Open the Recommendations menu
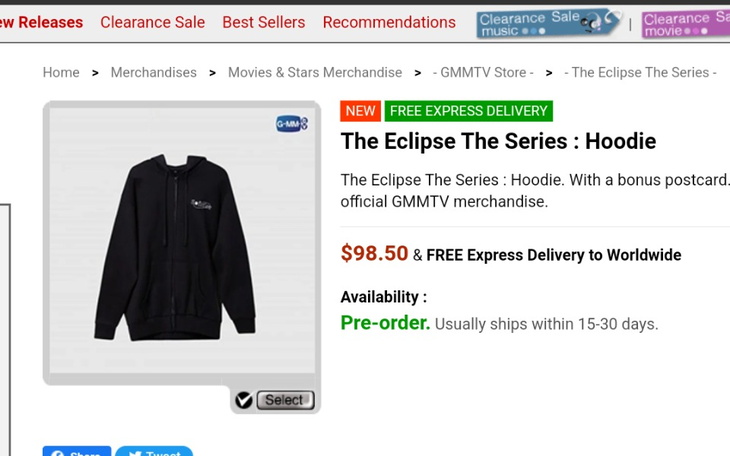This screenshot has width=730, height=456. click(x=389, y=22)
